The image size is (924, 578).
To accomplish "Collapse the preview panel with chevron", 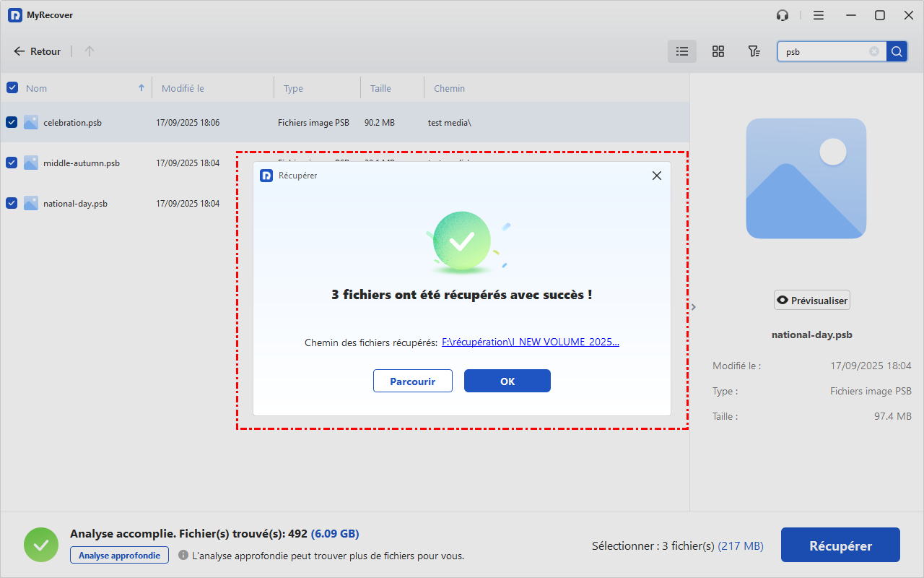I will click(x=694, y=307).
